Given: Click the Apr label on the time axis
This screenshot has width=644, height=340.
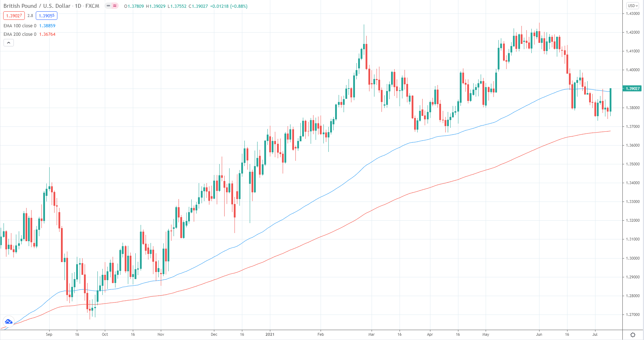Looking at the screenshot, I should [x=430, y=334].
